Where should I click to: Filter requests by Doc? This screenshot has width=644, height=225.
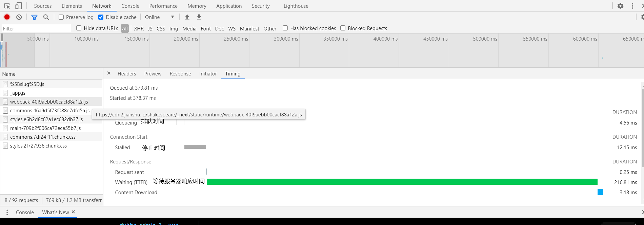pyautogui.click(x=220, y=28)
